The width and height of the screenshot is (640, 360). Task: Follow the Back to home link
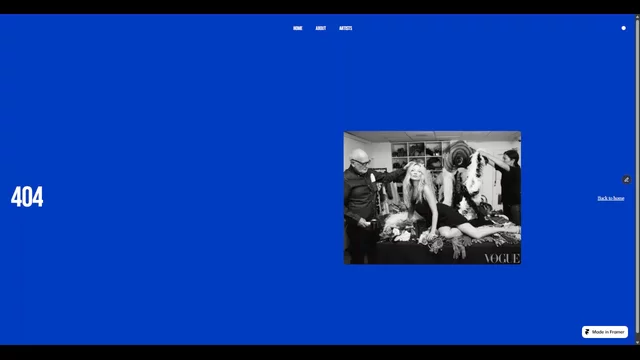[x=611, y=198]
